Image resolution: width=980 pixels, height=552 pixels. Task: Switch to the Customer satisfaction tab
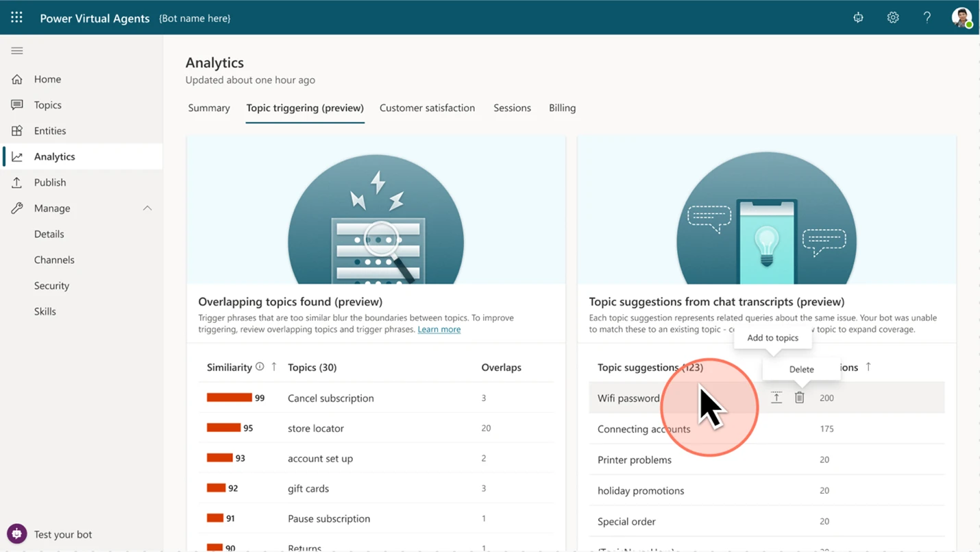pos(427,108)
